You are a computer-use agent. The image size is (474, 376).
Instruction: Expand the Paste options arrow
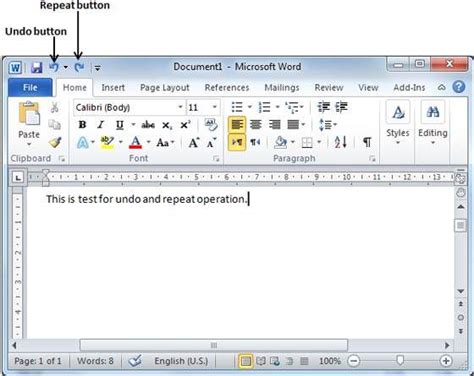(x=29, y=144)
